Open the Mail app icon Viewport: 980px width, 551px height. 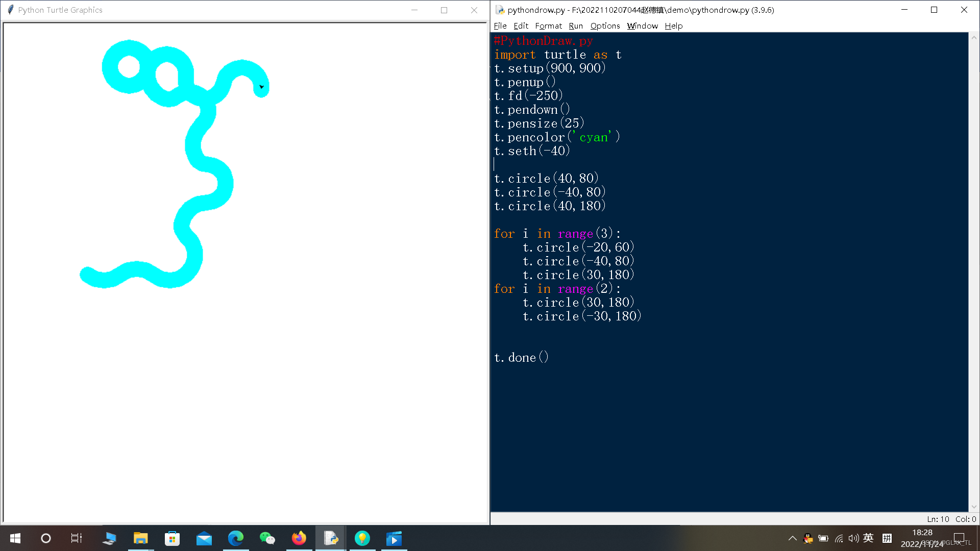pyautogui.click(x=204, y=538)
